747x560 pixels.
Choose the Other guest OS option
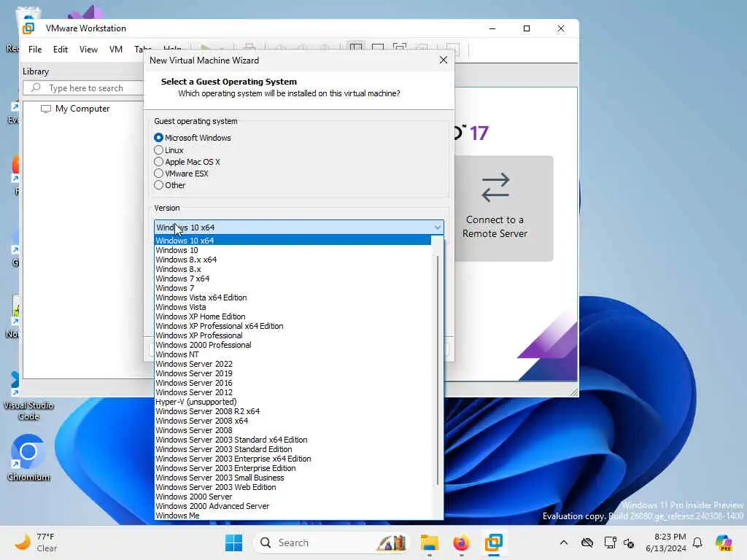158,185
